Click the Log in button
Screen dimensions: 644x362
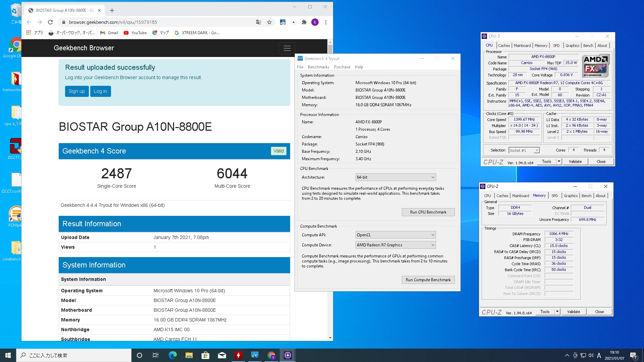tap(100, 91)
